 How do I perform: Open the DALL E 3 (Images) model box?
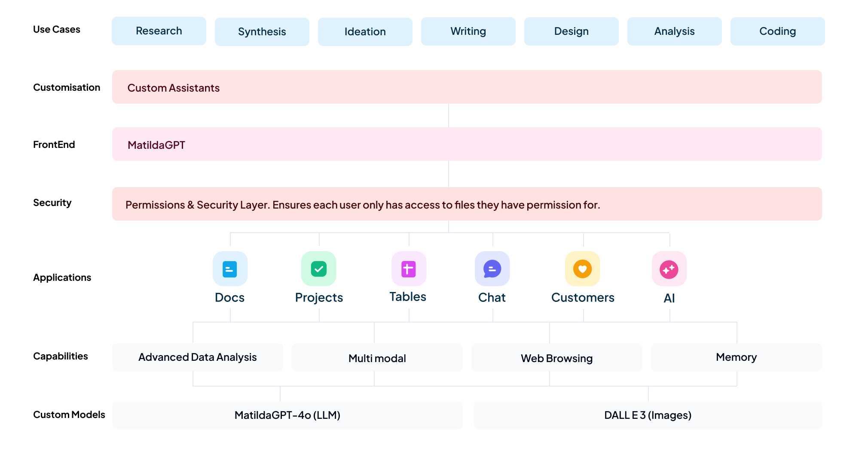pyautogui.click(x=648, y=415)
